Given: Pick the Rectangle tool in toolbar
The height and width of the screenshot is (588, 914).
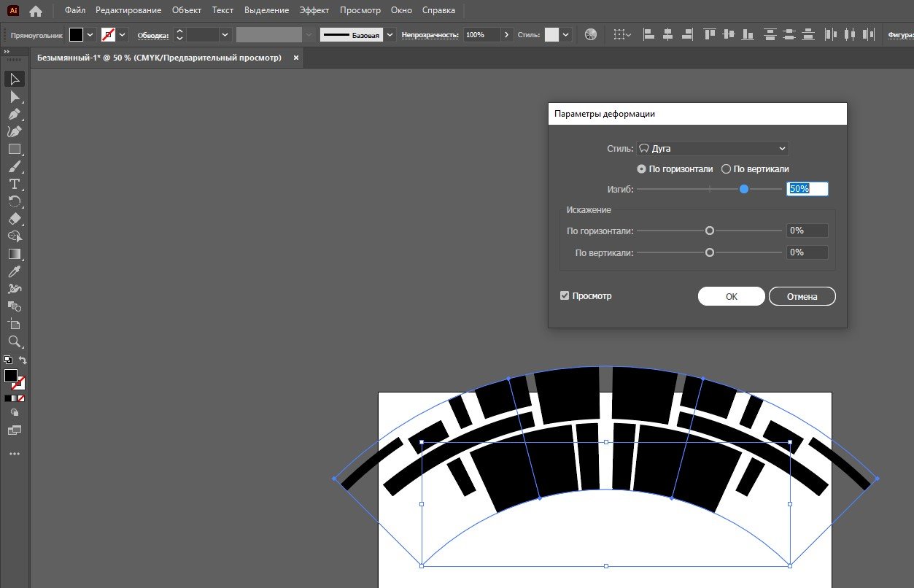Looking at the screenshot, I should [14, 149].
